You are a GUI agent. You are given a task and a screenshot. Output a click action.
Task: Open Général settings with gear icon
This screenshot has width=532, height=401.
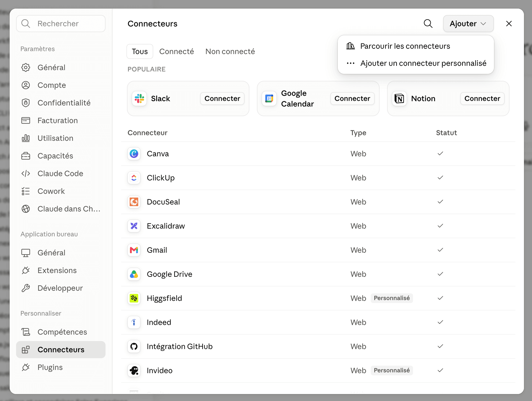click(61, 67)
